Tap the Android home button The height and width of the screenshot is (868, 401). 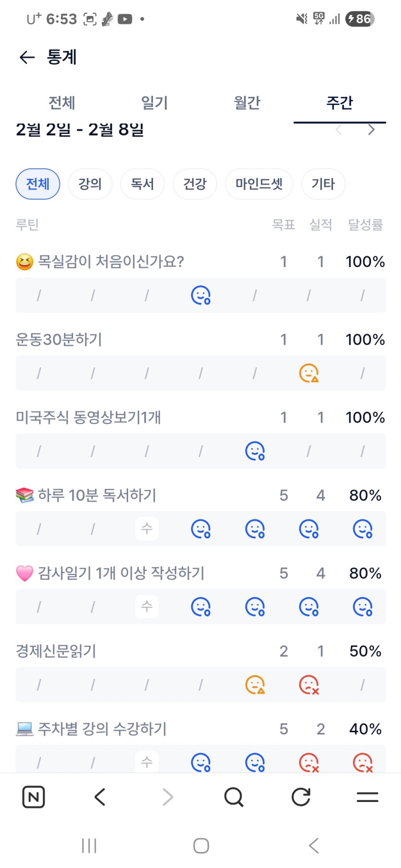click(x=201, y=846)
